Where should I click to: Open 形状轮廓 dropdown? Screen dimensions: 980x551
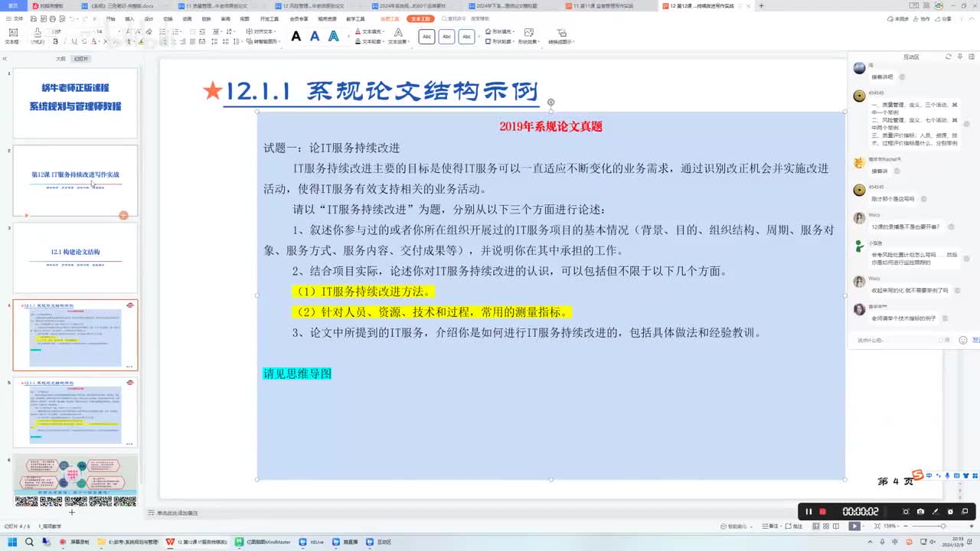pyautogui.click(x=500, y=41)
